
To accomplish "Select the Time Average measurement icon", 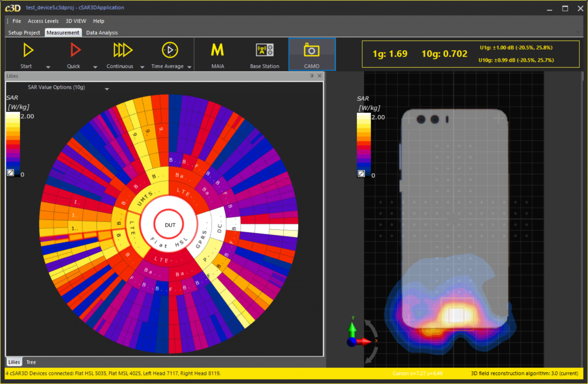I will [x=170, y=50].
